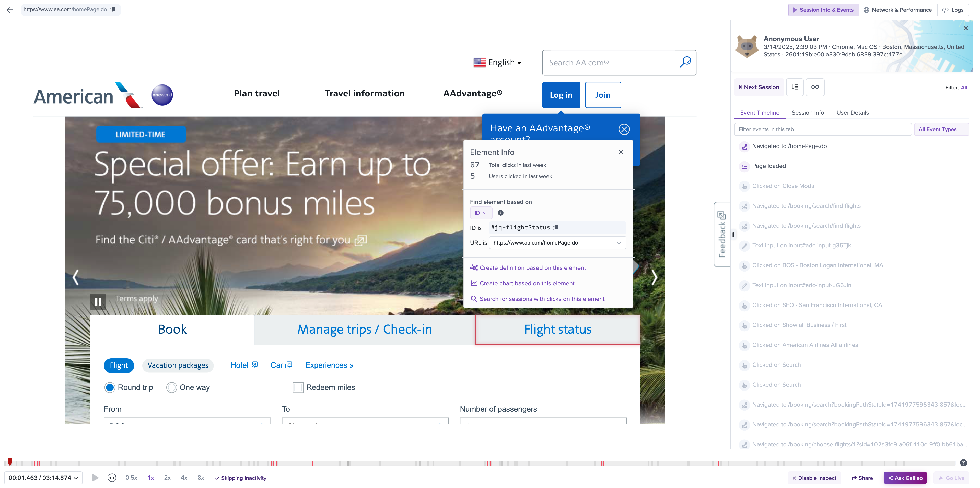Click the Anonymous User avatar

pyautogui.click(x=747, y=46)
